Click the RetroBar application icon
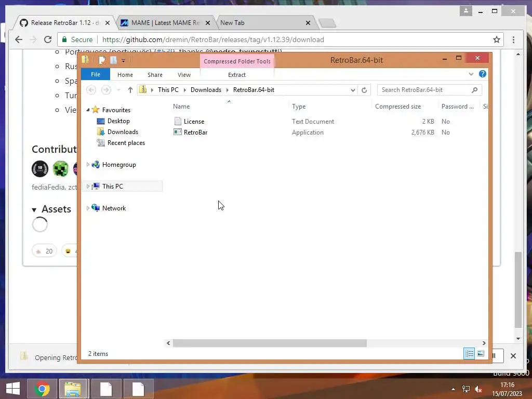 click(x=178, y=132)
